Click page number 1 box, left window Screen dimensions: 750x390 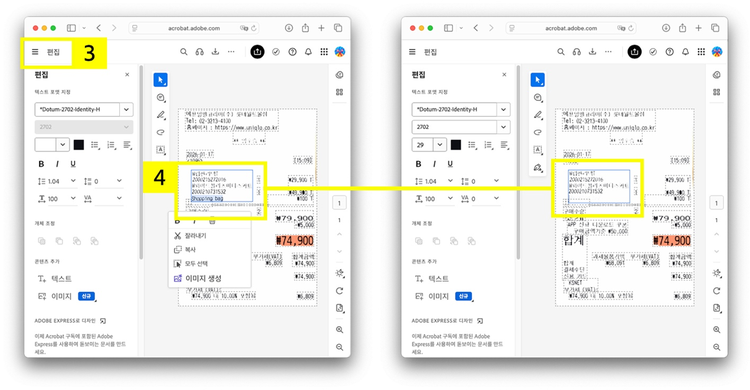pos(340,203)
